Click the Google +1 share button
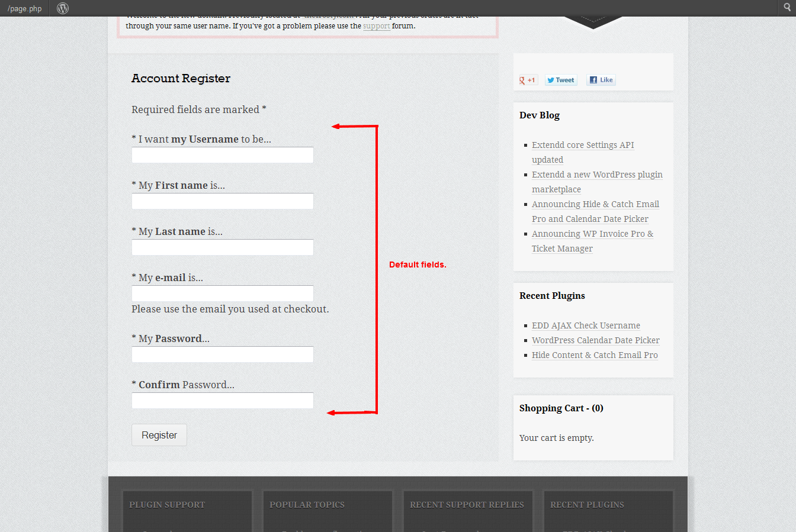 [528, 80]
